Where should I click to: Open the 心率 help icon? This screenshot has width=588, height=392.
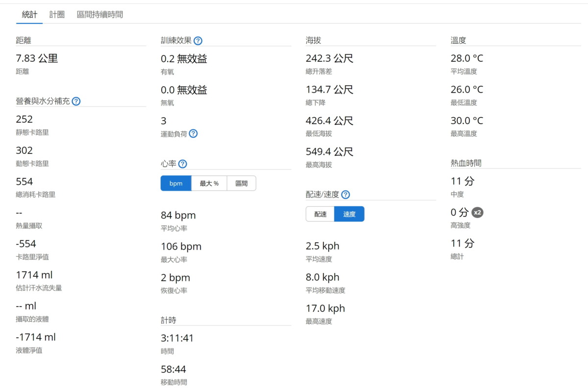coord(183,164)
